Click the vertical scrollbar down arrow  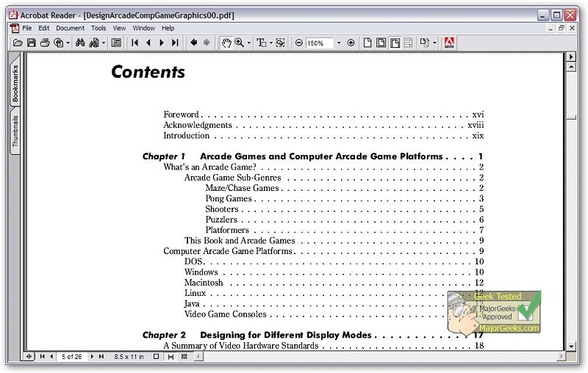[571, 347]
